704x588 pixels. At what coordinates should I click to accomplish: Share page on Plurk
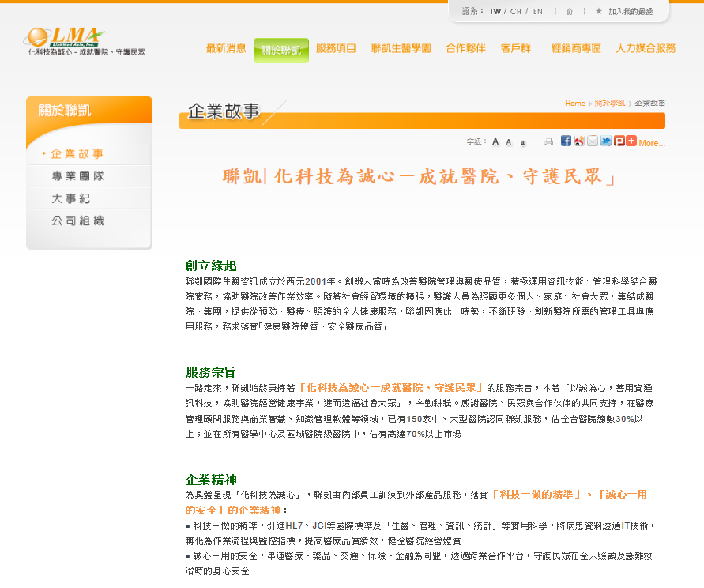(619, 141)
